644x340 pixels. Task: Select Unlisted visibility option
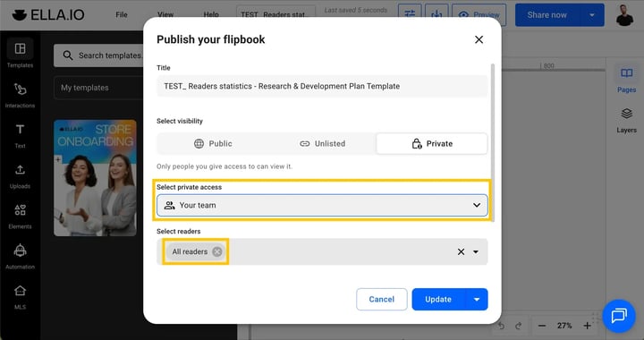[x=322, y=144]
